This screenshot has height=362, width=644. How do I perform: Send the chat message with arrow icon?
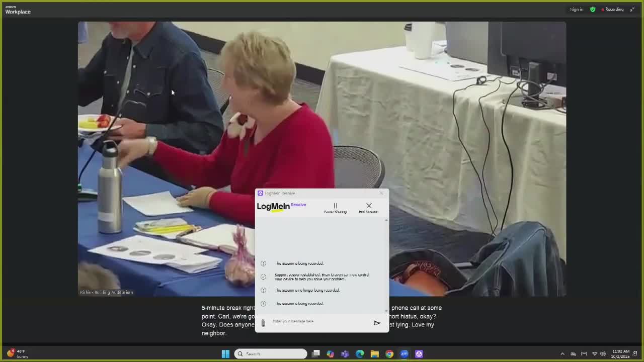point(377,323)
